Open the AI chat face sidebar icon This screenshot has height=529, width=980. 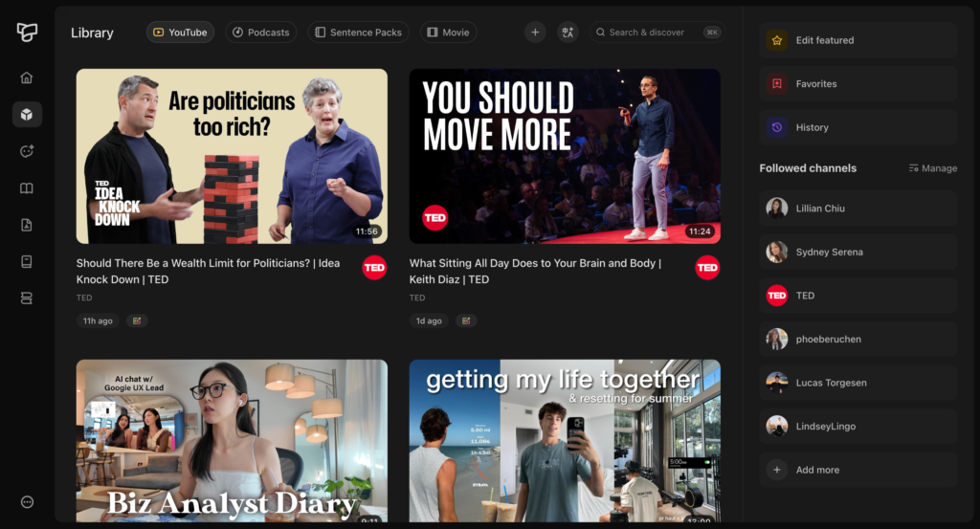coord(27,151)
